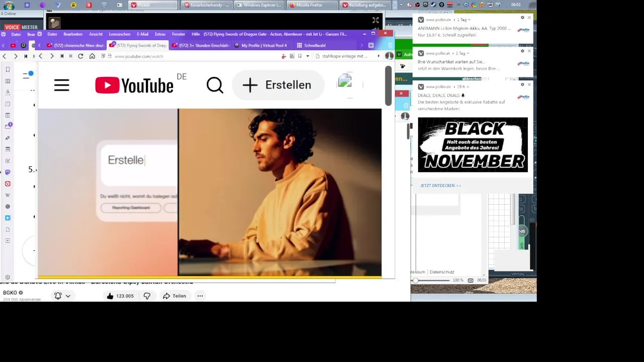The image size is (644, 362).
Task: Open new tab plus button
Action: [371, 45]
